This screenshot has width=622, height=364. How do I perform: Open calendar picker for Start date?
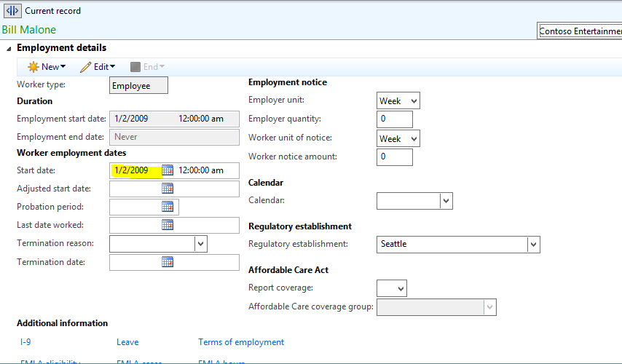click(x=168, y=170)
